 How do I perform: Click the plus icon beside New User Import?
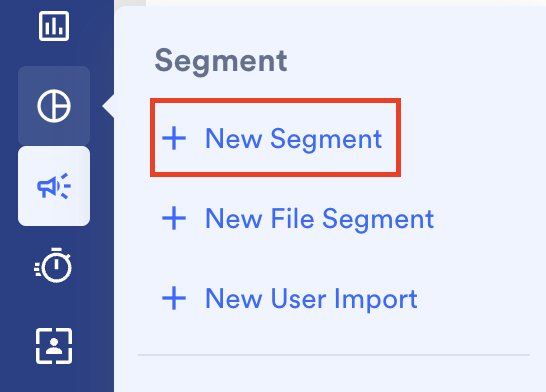[x=174, y=298]
